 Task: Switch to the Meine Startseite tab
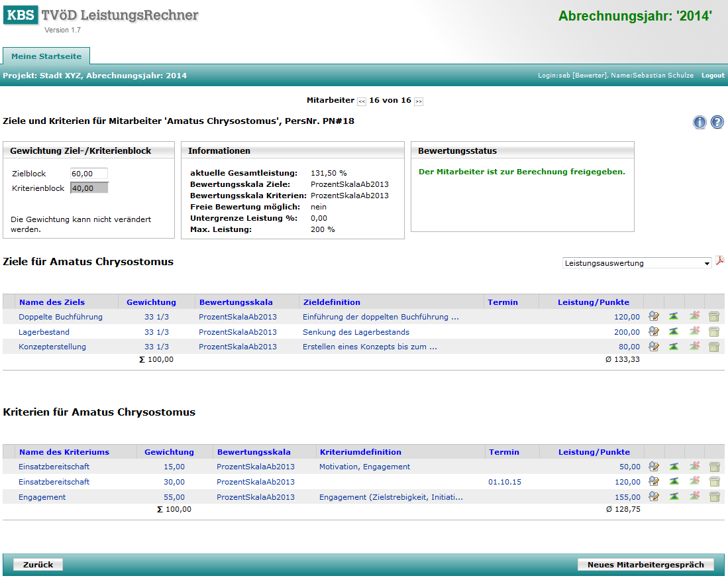[x=46, y=56]
